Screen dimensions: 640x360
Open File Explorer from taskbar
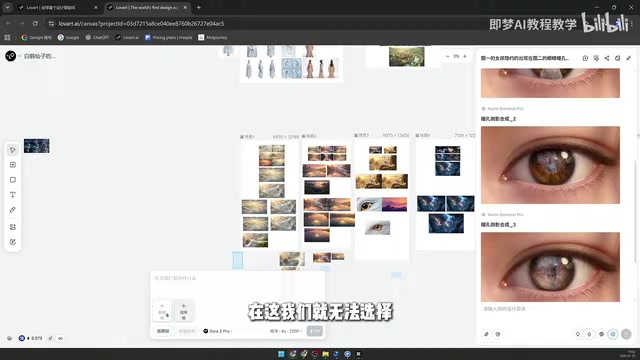(x=325, y=354)
